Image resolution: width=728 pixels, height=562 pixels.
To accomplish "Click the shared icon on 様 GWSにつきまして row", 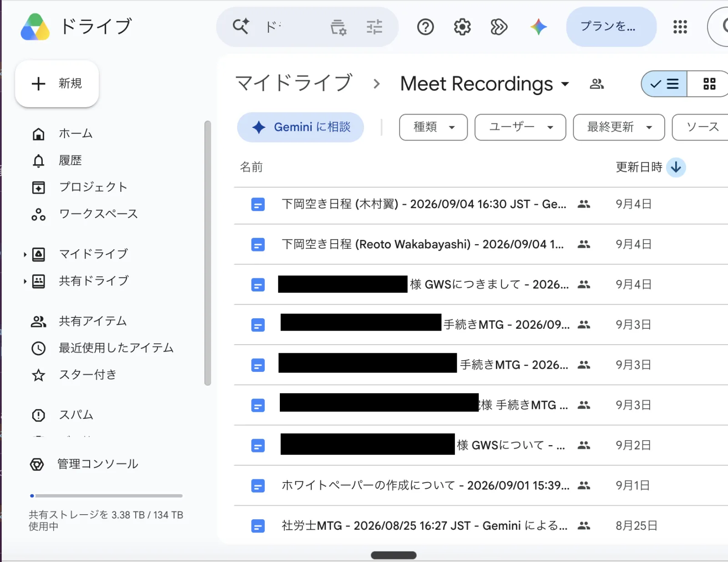I will (x=584, y=284).
